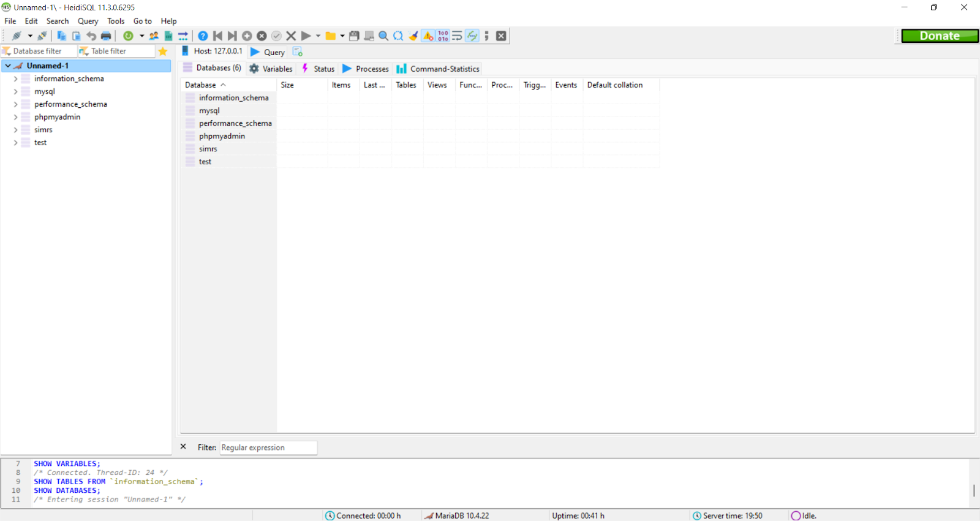
Task: Open the Query menu
Action: pos(88,21)
